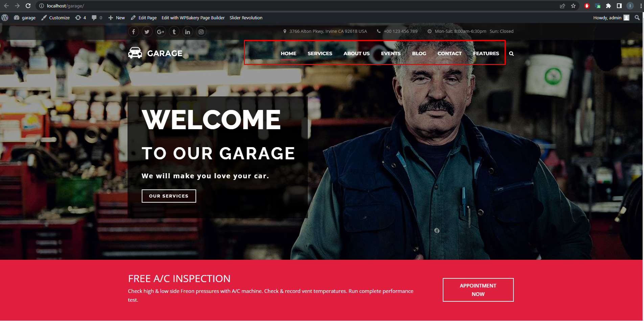Click the Garage car logo

[x=135, y=53]
